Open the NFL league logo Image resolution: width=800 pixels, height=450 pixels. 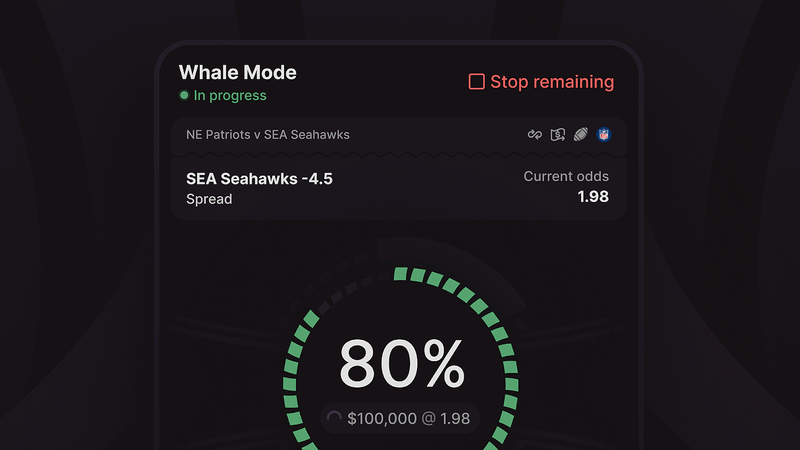(x=603, y=134)
